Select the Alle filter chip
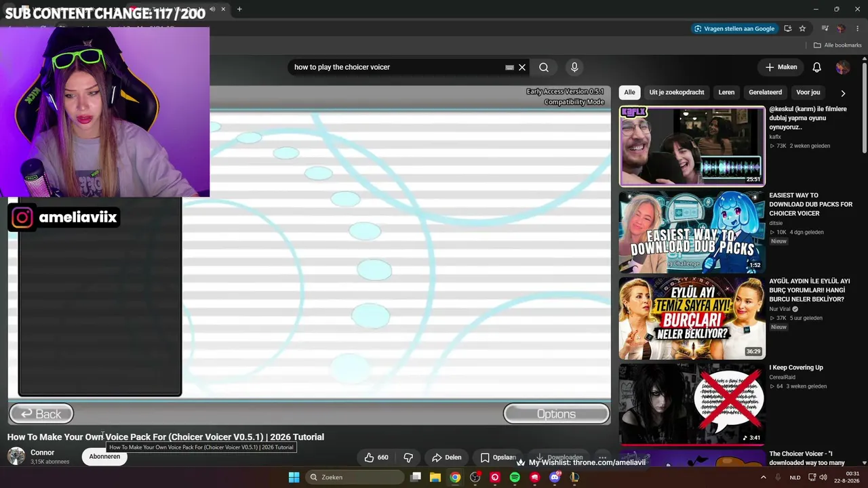Screen dimensions: 868x488 [x=630, y=92]
